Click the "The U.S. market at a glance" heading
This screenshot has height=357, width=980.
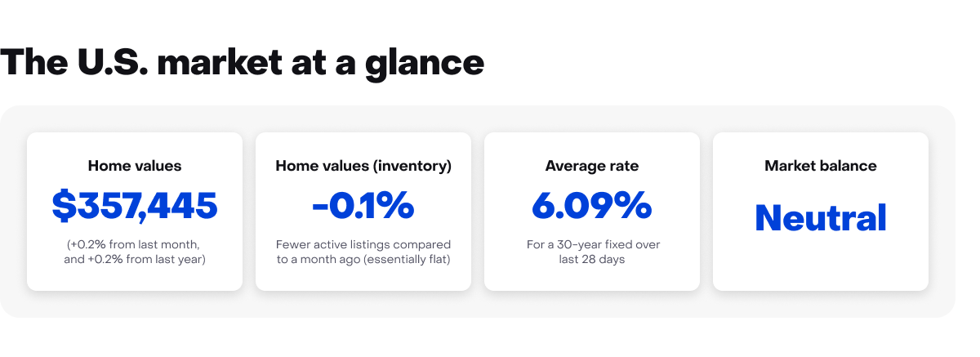[x=243, y=63]
